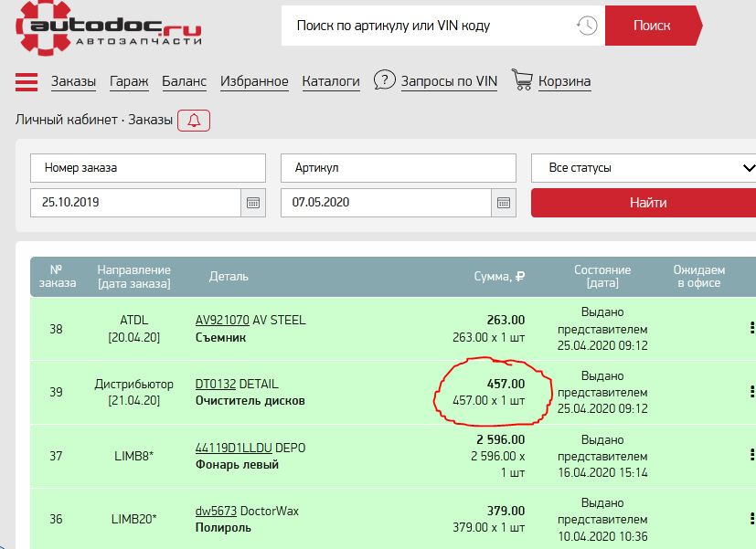Screen dimensions: 756x549
Task: Open options menu for order 38
Action: 751,328
